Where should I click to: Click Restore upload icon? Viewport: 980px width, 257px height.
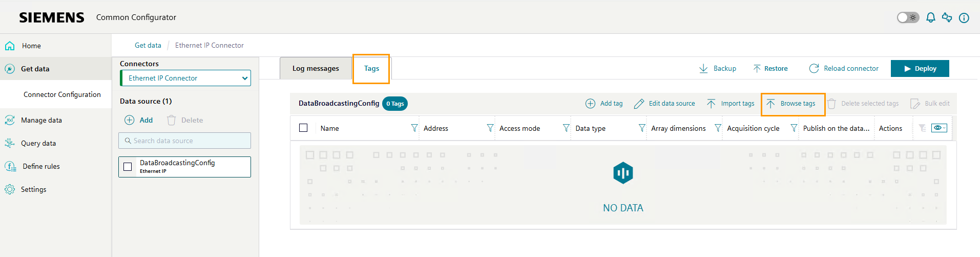[757, 68]
